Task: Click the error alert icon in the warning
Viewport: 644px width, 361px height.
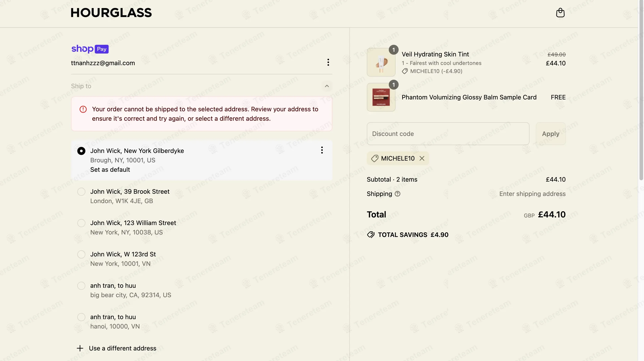Action: 83,109
